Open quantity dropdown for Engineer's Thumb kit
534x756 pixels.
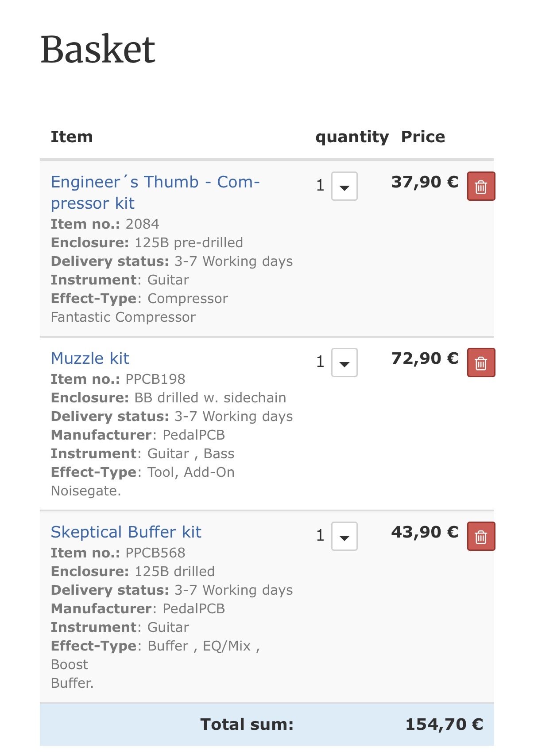[344, 187]
